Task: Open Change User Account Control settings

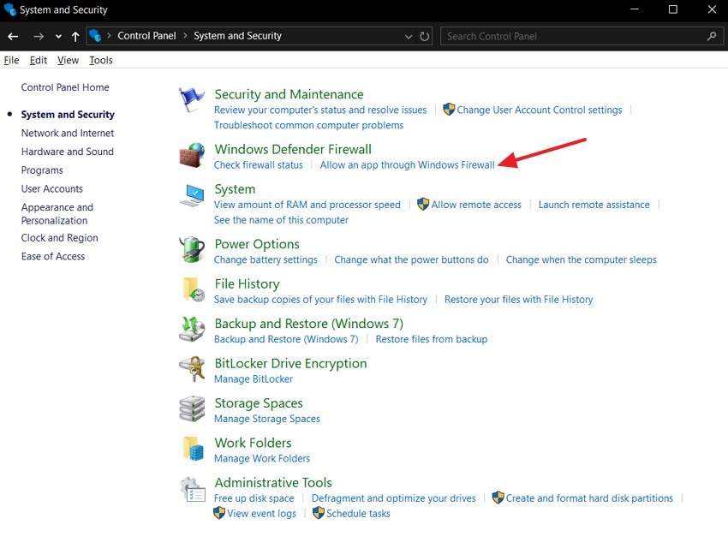Action: (539, 110)
